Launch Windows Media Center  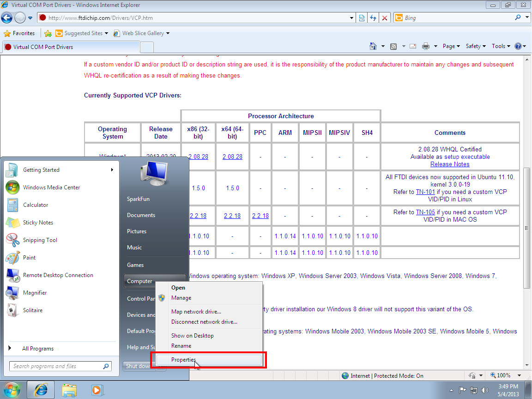pos(60,187)
